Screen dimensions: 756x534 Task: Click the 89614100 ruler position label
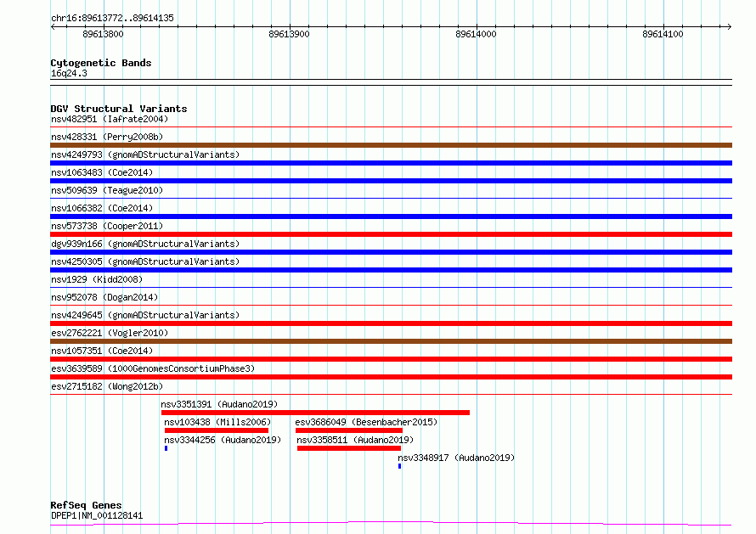663,34
